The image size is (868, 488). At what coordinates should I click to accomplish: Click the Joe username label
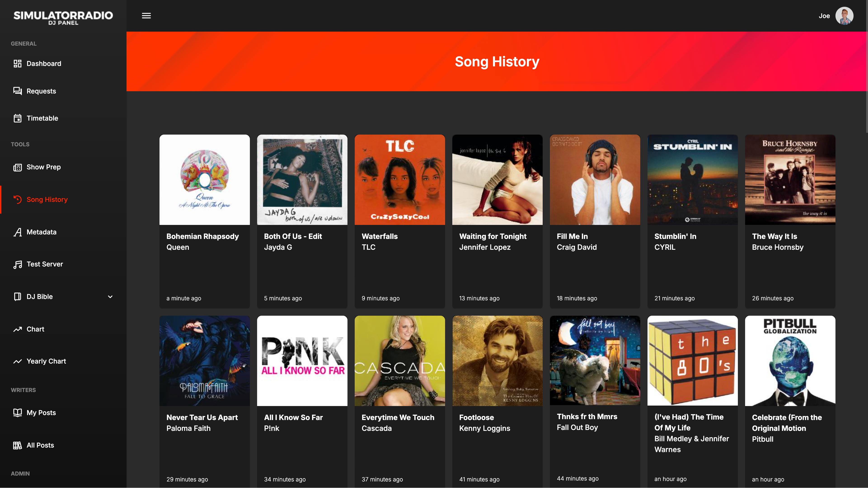point(824,16)
